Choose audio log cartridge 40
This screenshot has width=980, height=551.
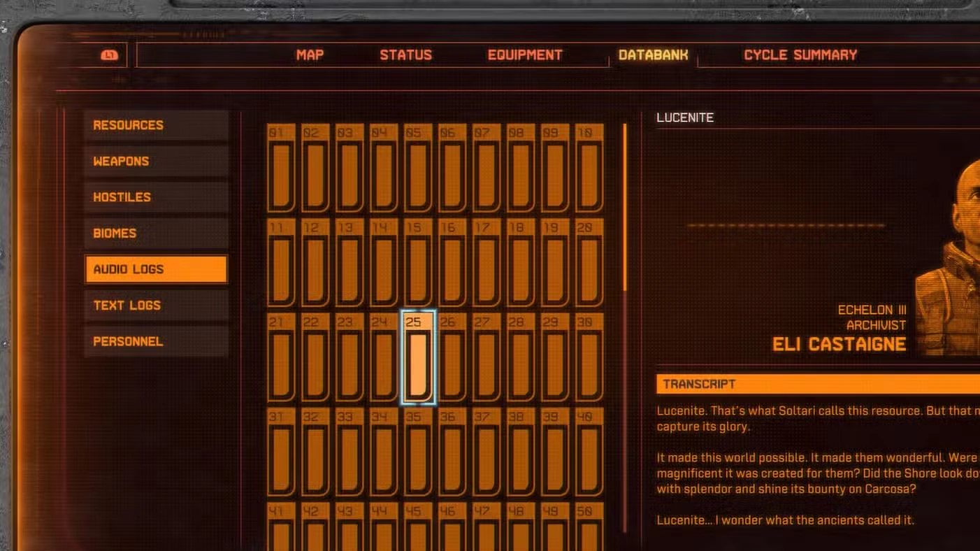click(589, 452)
